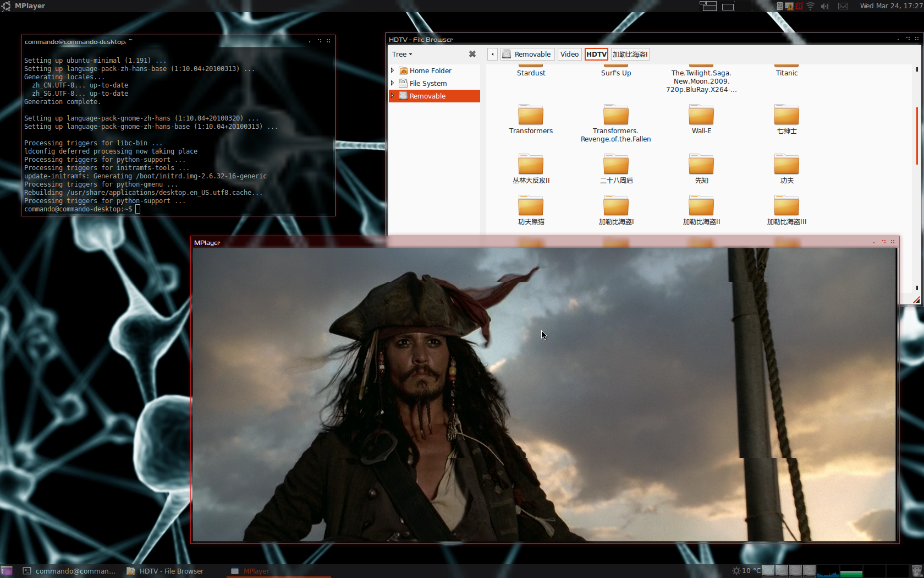Click the path bar back arrow

tap(492, 54)
